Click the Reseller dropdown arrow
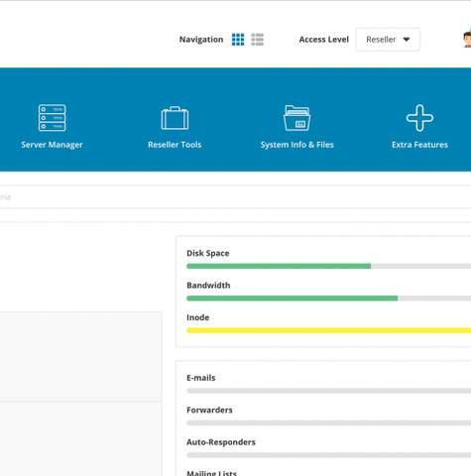 tap(407, 40)
